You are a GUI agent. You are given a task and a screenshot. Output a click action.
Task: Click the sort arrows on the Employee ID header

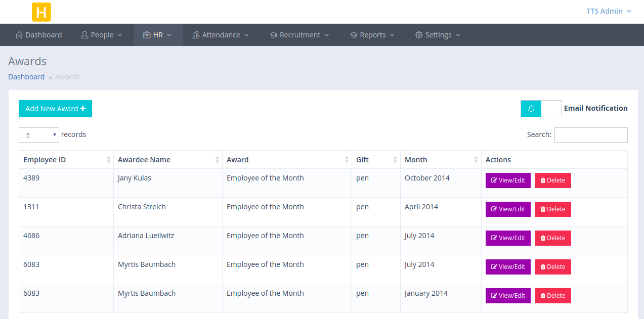click(x=109, y=159)
